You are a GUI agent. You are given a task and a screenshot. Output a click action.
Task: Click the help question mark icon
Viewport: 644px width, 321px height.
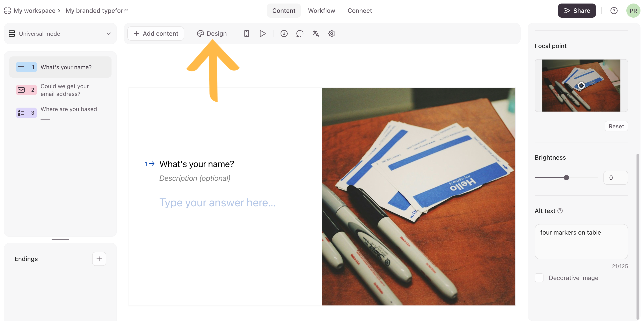(614, 11)
